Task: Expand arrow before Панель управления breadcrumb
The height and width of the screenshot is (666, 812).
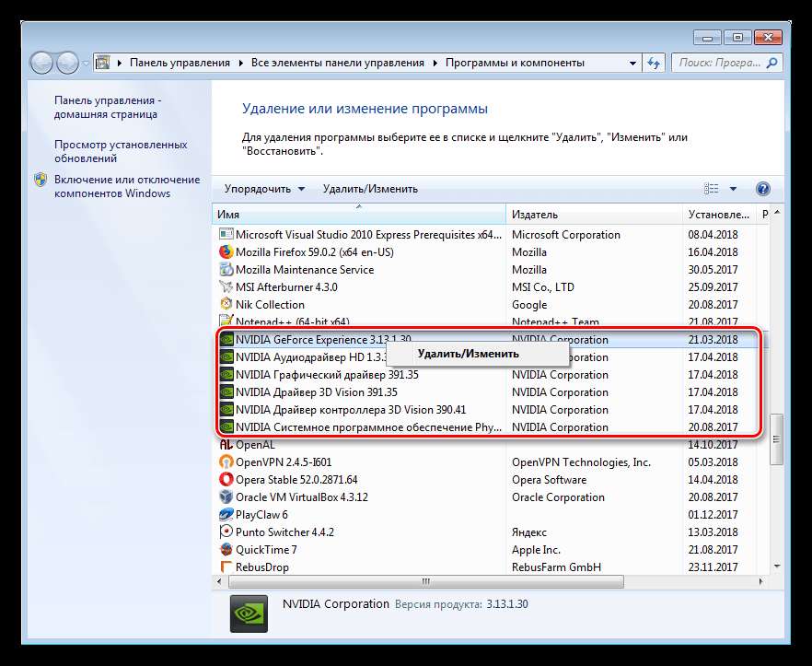Action: (120, 64)
